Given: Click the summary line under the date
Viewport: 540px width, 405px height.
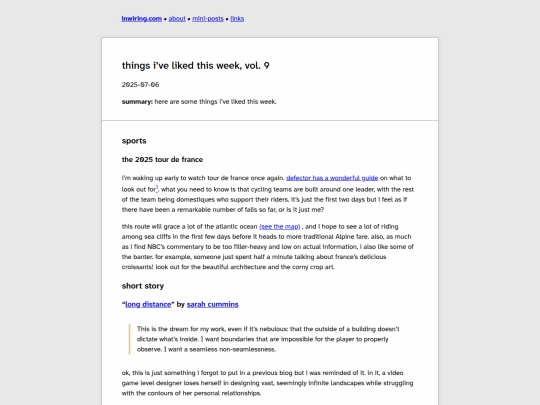Looking at the screenshot, I should click(x=199, y=102).
